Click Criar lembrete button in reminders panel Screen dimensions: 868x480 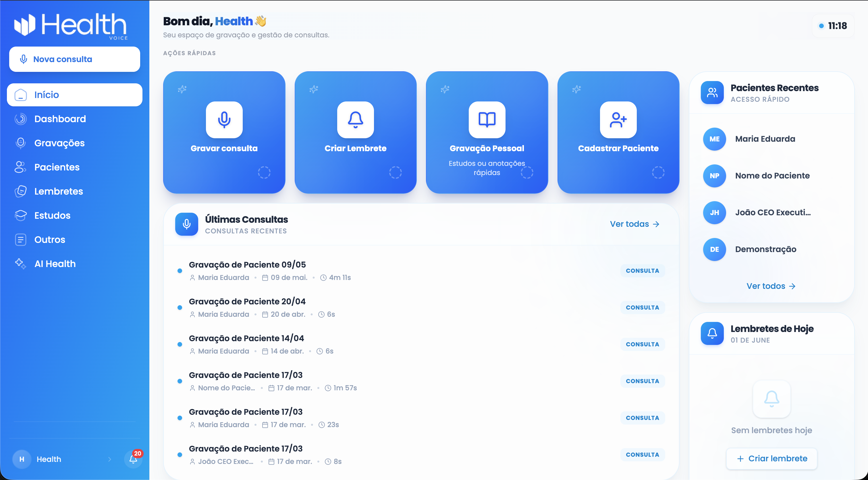click(x=771, y=459)
